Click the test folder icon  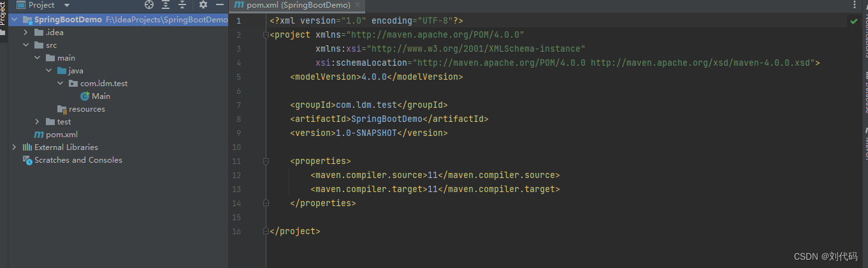[x=50, y=122]
